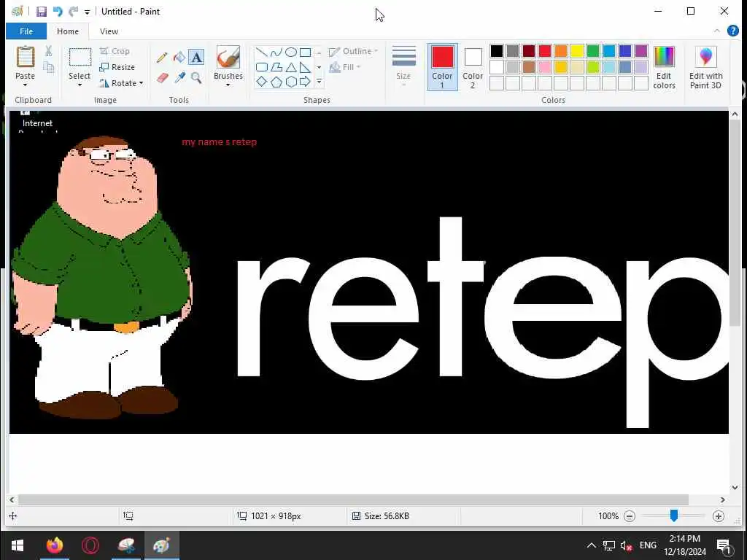
Task: Choose the Triangle shape
Action: click(291, 67)
